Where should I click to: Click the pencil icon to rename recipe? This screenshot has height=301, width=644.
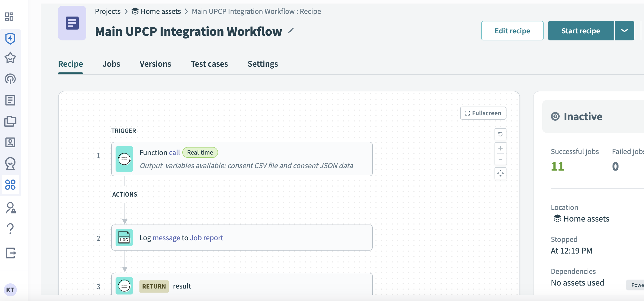[x=291, y=31]
